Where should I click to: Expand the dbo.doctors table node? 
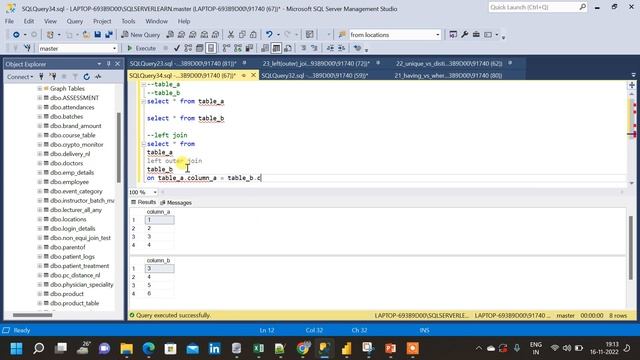(40, 163)
